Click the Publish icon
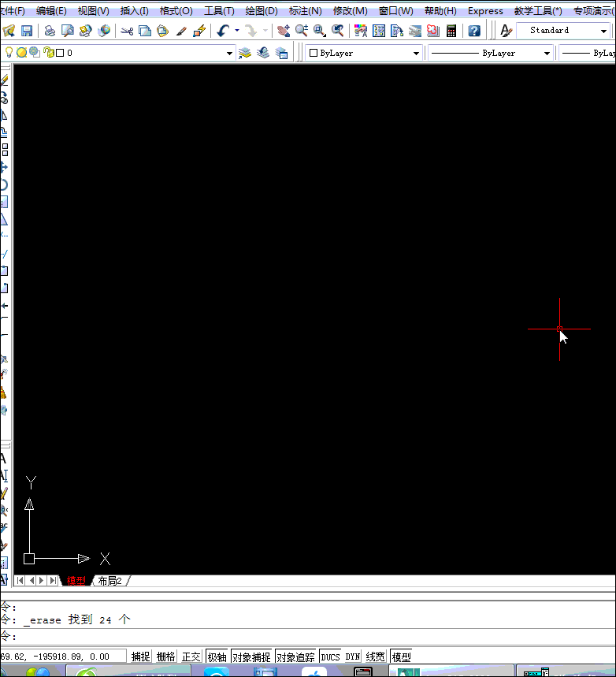 [x=86, y=31]
